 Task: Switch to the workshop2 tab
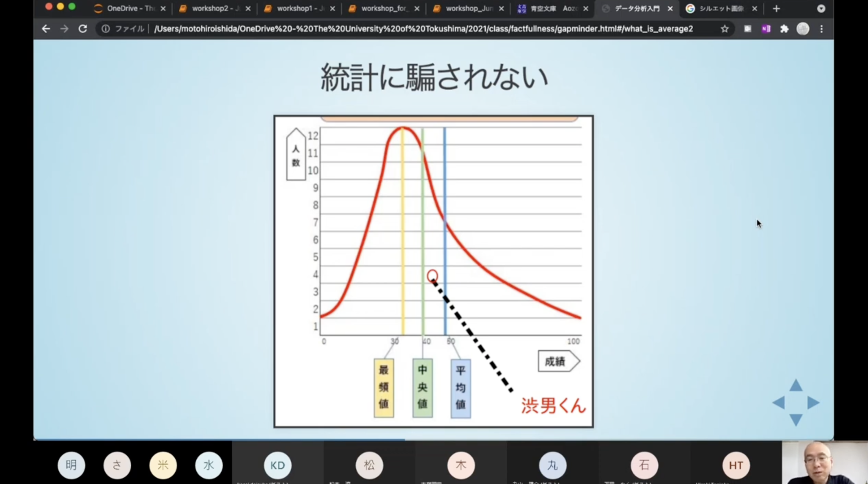(x=215, y=9)
